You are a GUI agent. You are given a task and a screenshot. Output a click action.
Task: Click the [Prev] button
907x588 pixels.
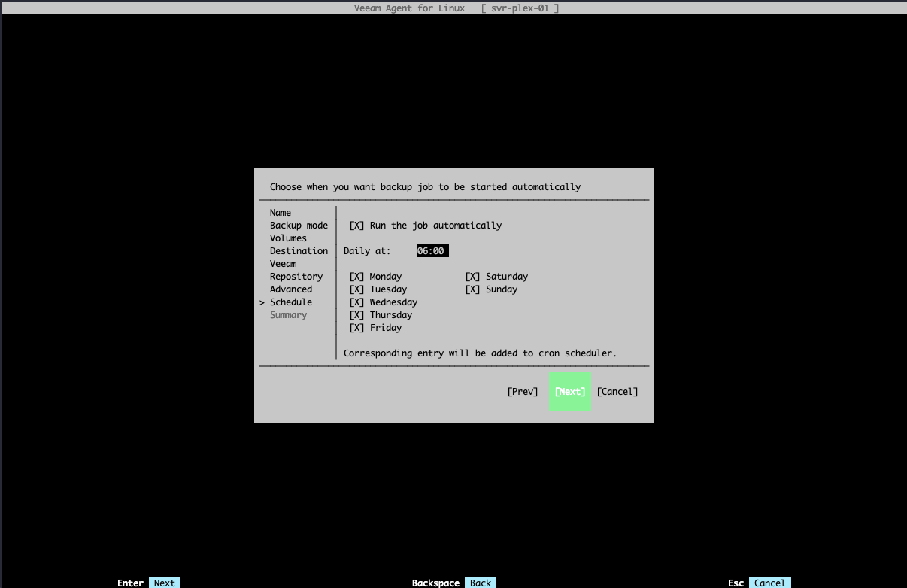[523, 392]
